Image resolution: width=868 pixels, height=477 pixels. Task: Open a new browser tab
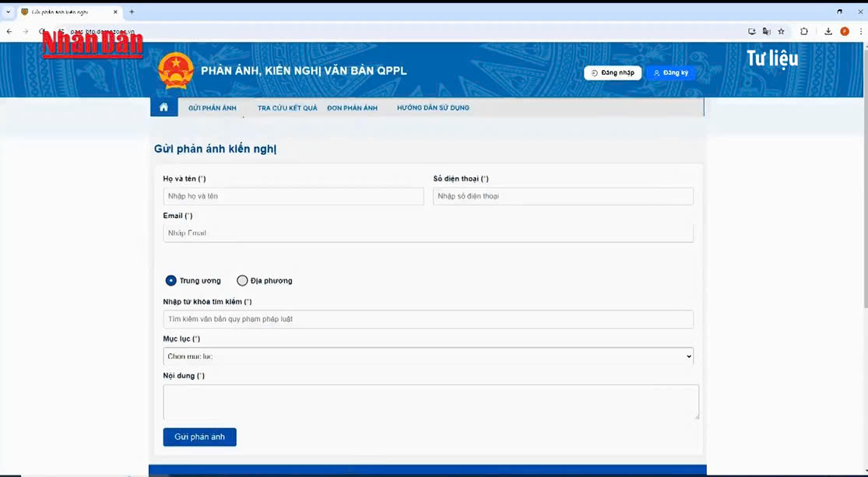[x=132, y=12]
